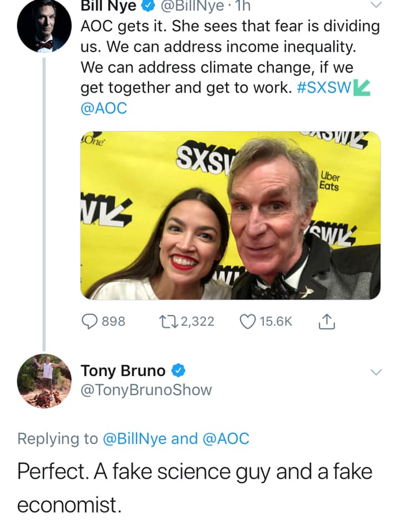This screenshot has width=398, height=532.
Task: Open Bill Nye's profile picture
Action: (44, 26)
